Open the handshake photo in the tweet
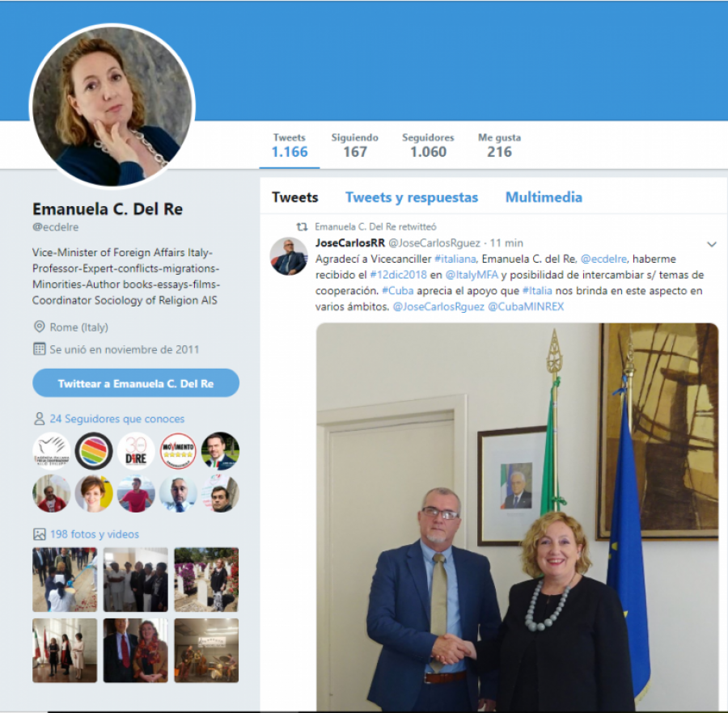The width and height of the screenshot is (728, 713). (x=517, y=517)
